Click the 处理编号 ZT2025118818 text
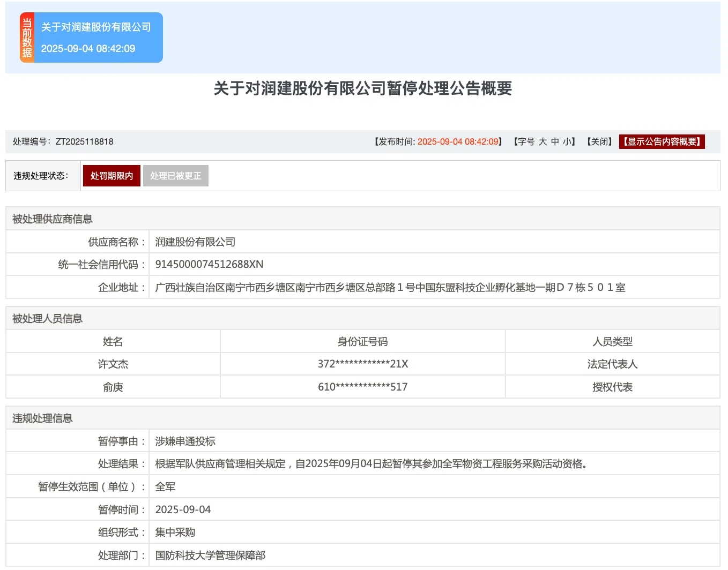The height and width of the screenshot is (570, 728). pyautogui.click(x=63, y=141)
